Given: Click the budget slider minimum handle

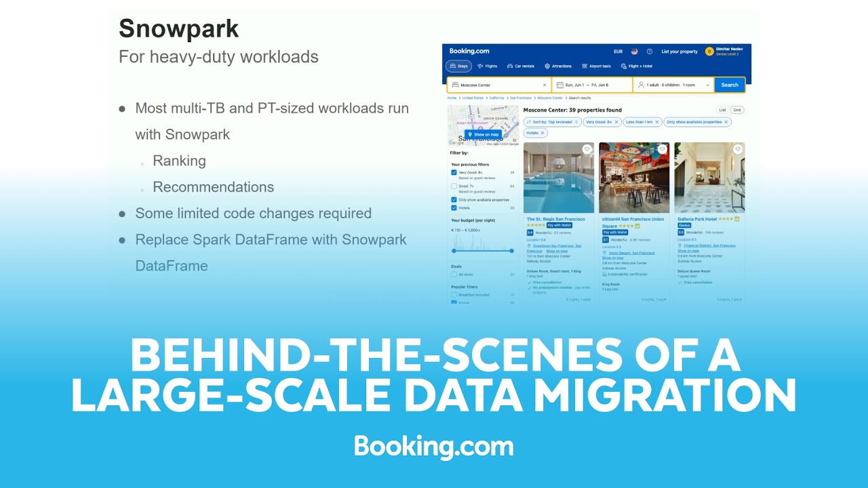Looking at the screenshot, I should click(x=454, y=251).
